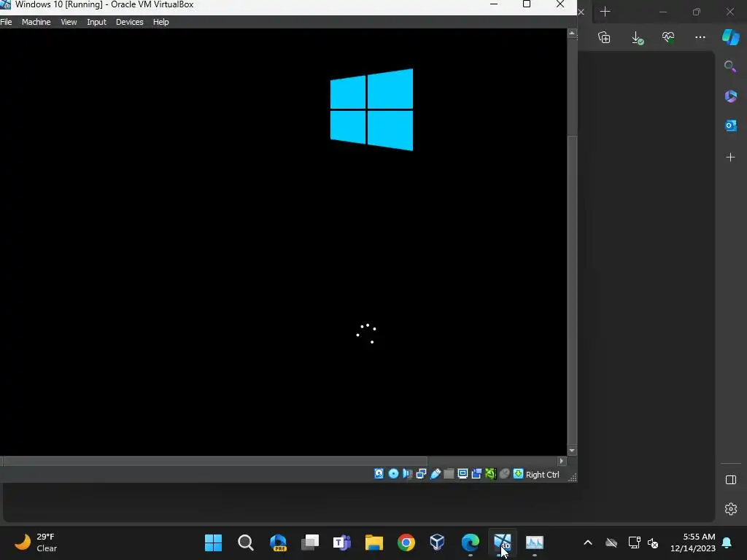
Task: Open a new tab in Edge
Action: pyautogui.click(x=605, y=12)
